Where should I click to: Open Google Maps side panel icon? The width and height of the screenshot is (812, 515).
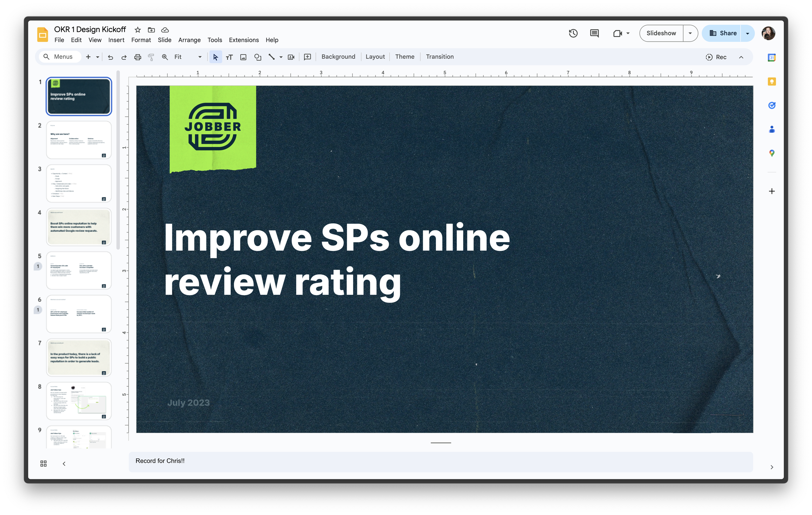pos(771,153)
